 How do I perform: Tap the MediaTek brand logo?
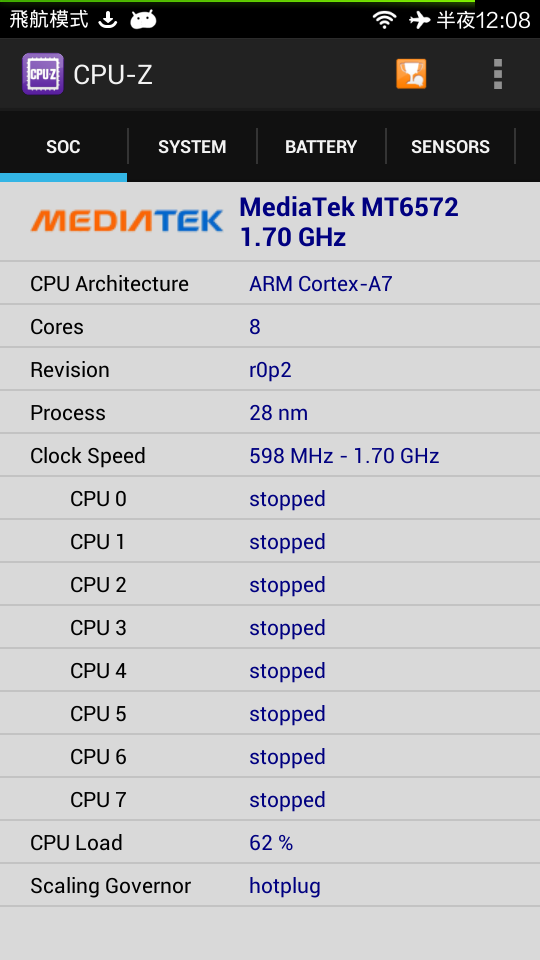point(127,221)
